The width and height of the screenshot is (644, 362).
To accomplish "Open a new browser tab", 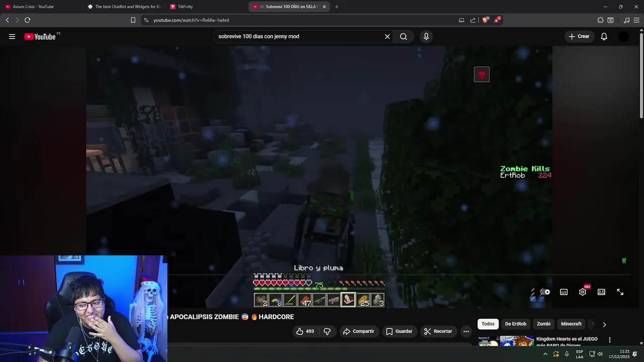I will coord(337,7).
